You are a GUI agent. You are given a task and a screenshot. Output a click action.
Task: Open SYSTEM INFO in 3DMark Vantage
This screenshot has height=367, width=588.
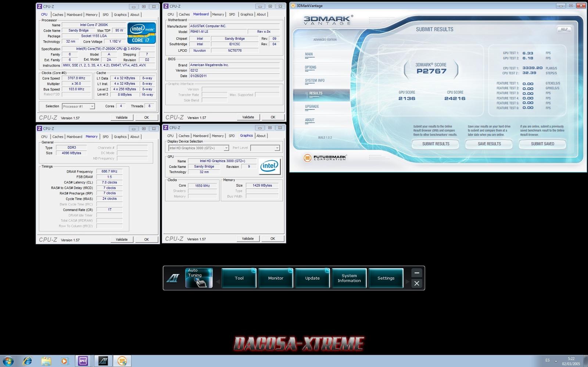click(x=315, y=80)
